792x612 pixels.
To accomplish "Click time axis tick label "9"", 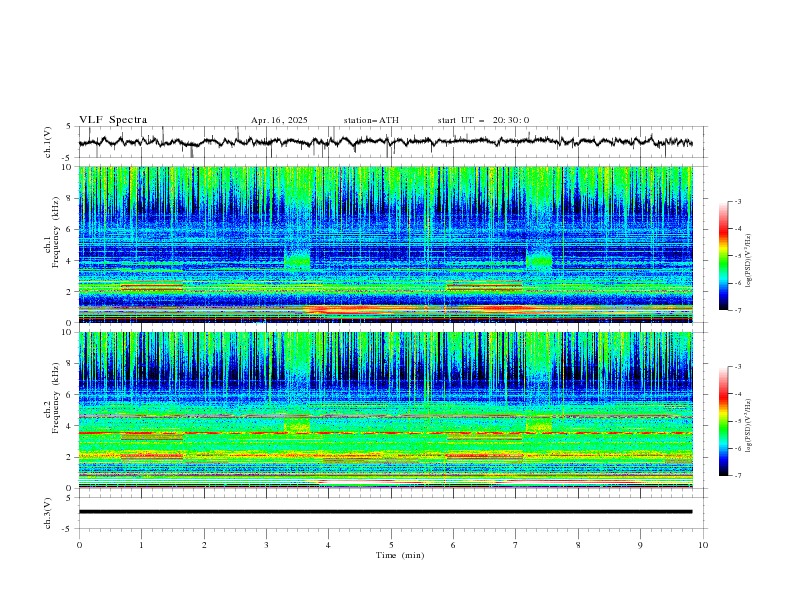I will (x=640, y=545).
